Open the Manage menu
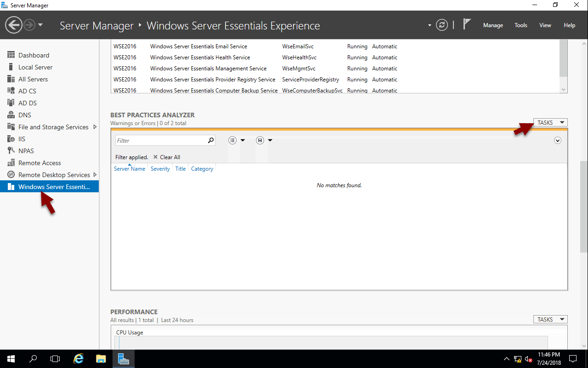Viewport: 588px width, 368px height. click(493, 25)
